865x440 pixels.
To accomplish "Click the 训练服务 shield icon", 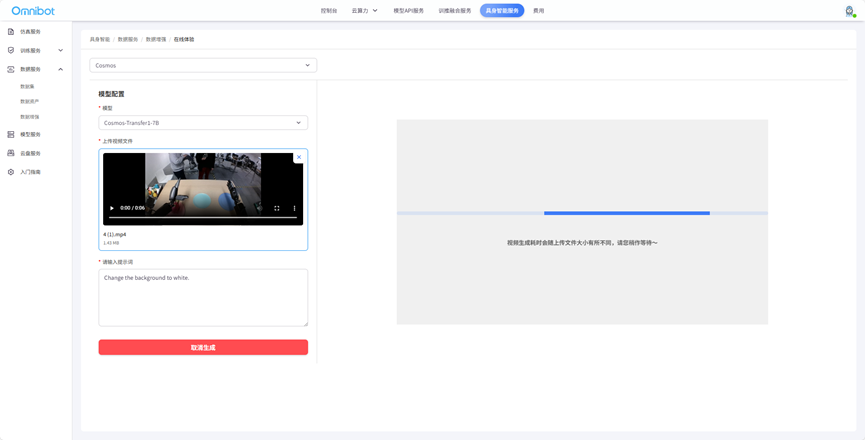I will [10, 50].
